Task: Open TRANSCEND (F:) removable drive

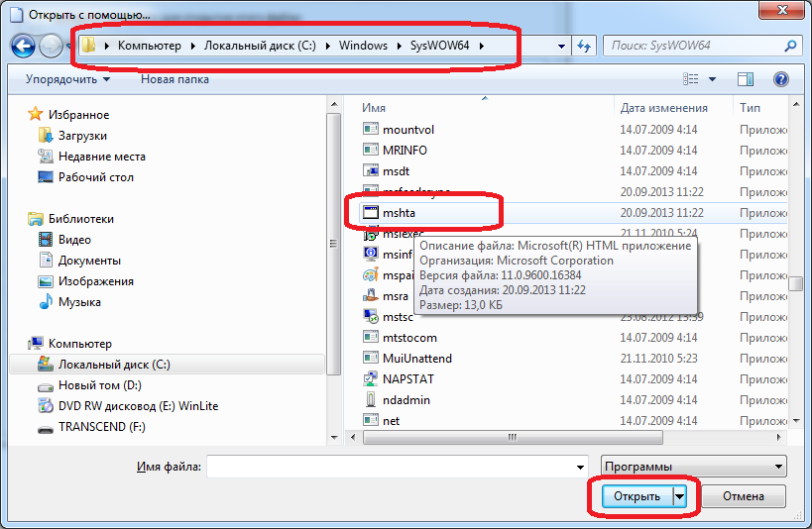Action: point(103,427)
